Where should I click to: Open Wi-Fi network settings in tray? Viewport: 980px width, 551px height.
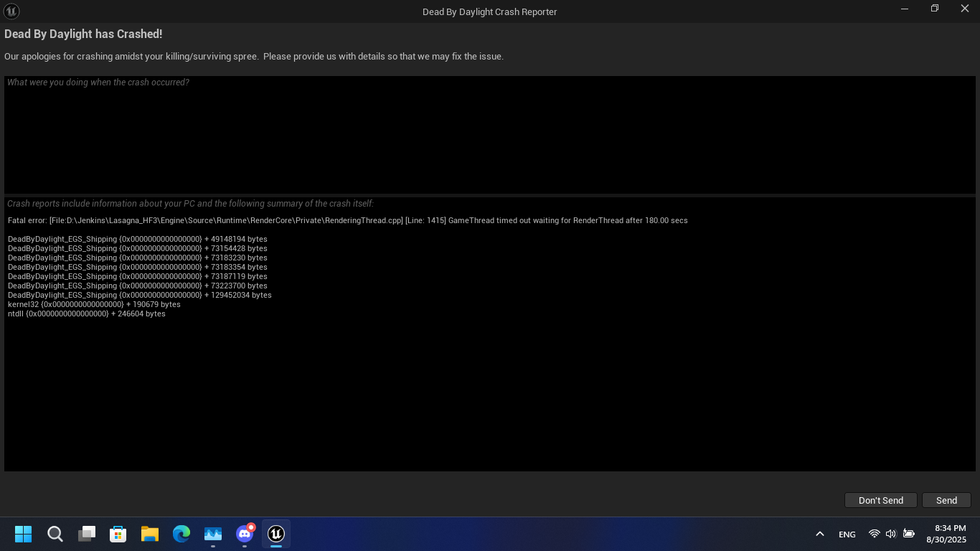[874, 534]
